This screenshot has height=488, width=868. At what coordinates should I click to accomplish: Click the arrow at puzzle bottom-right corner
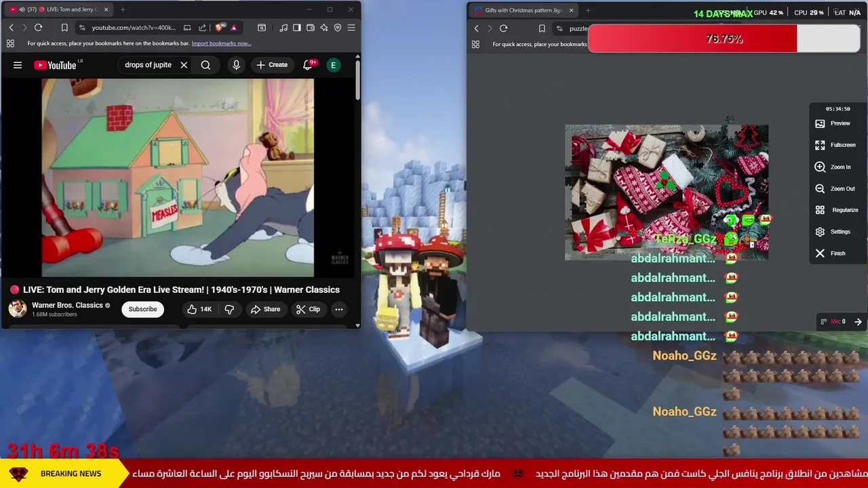pyautogui.click(x=858, y=322)
